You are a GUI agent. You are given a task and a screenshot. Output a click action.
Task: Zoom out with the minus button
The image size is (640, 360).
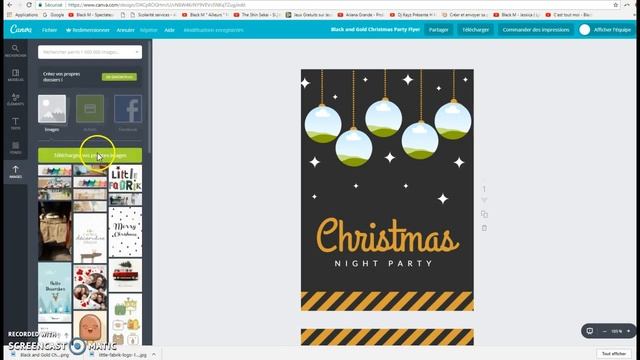tap(604, 331)
